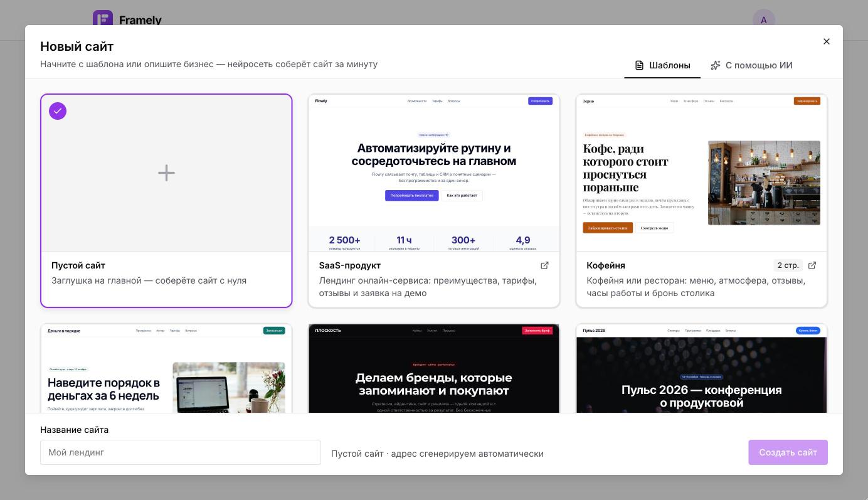Choose the ПЛОСКОСТЬ dark agency template
This screenshot has height=500, width=868.
[434, 368]
